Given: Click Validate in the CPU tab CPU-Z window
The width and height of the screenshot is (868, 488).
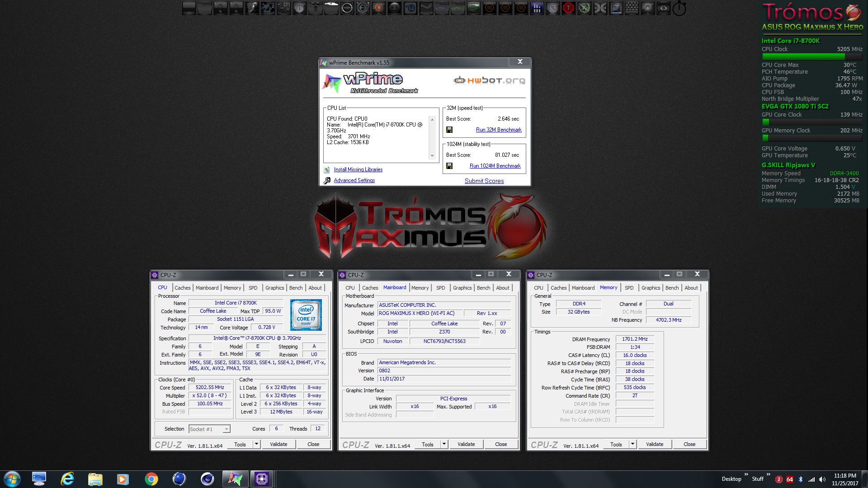Looking at the screenshot, I should (x=278, y=444).
